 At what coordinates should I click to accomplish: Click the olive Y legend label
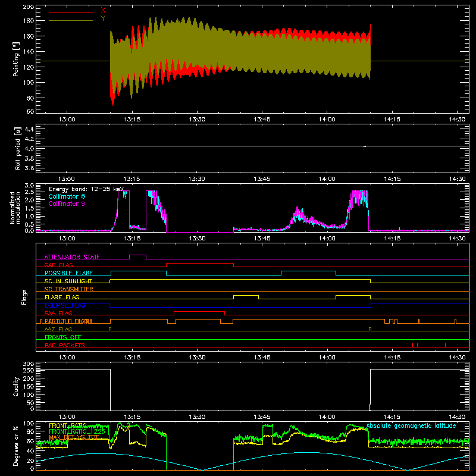click(103, 18)
